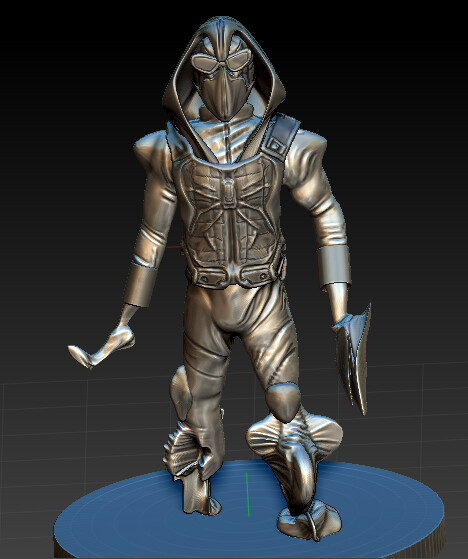Click the open empty hand of character
The height and width of the screenshot is (559, 468).
point(103,345)
